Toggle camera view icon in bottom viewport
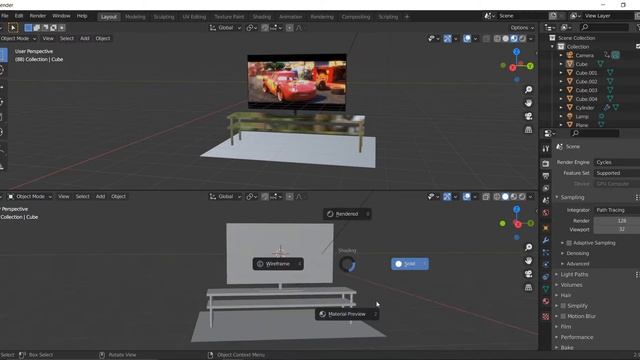Screen dimensions: 640x360 [529, 274]
